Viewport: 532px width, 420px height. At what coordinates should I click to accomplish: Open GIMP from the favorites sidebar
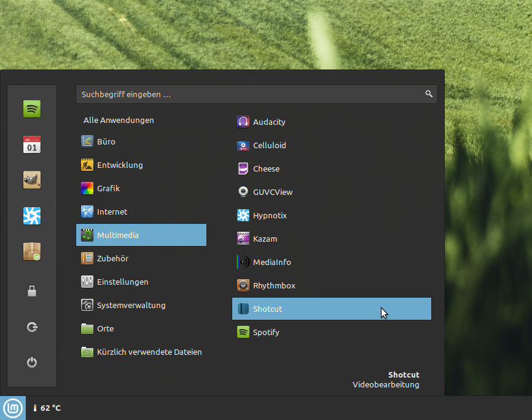(32, 180)
